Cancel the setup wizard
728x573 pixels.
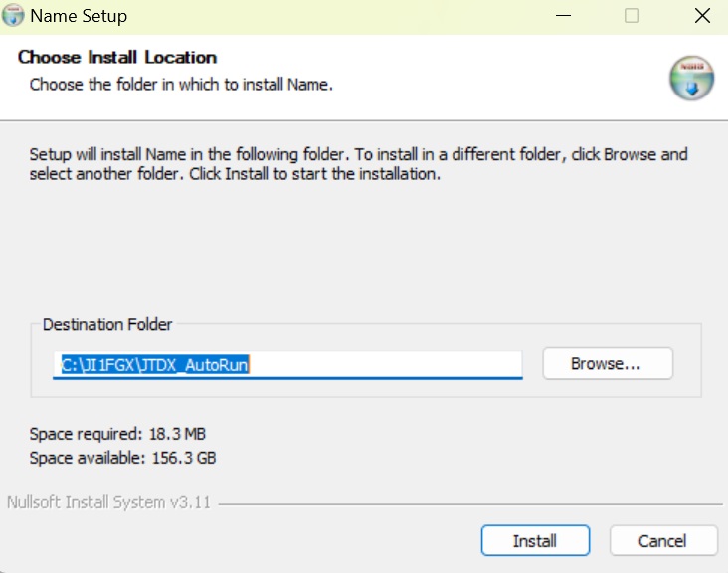coord(663,541)
